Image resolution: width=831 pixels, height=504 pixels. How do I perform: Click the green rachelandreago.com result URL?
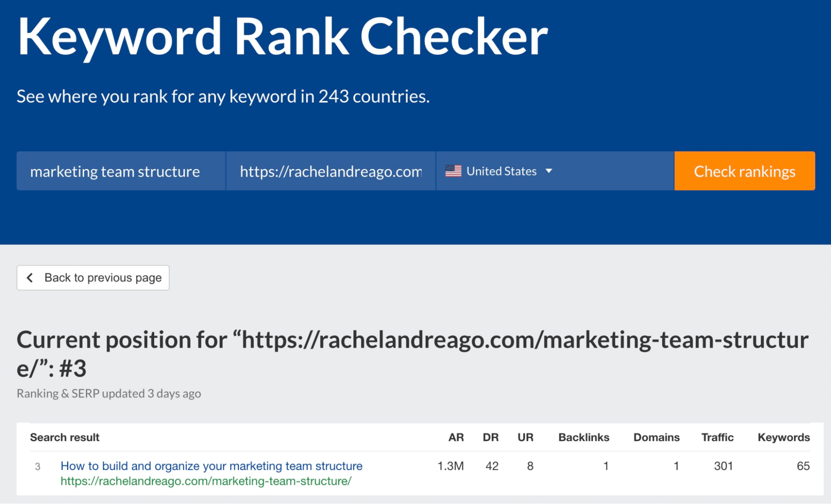pos(206,481)
